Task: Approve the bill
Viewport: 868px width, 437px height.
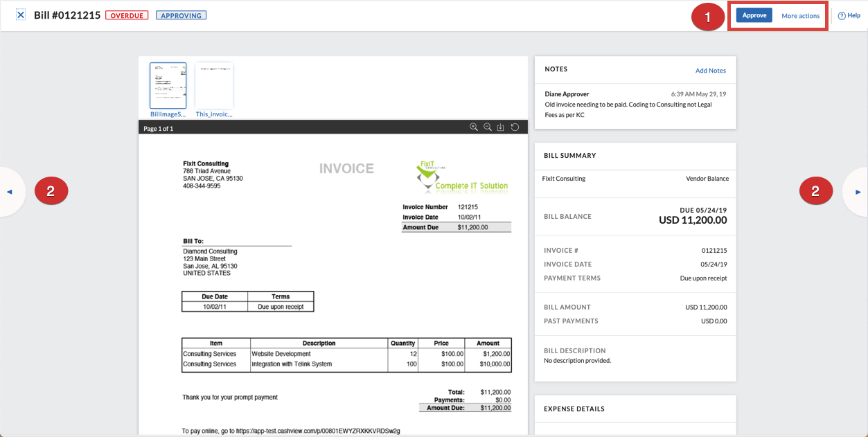Action: [x=754, y=15]
